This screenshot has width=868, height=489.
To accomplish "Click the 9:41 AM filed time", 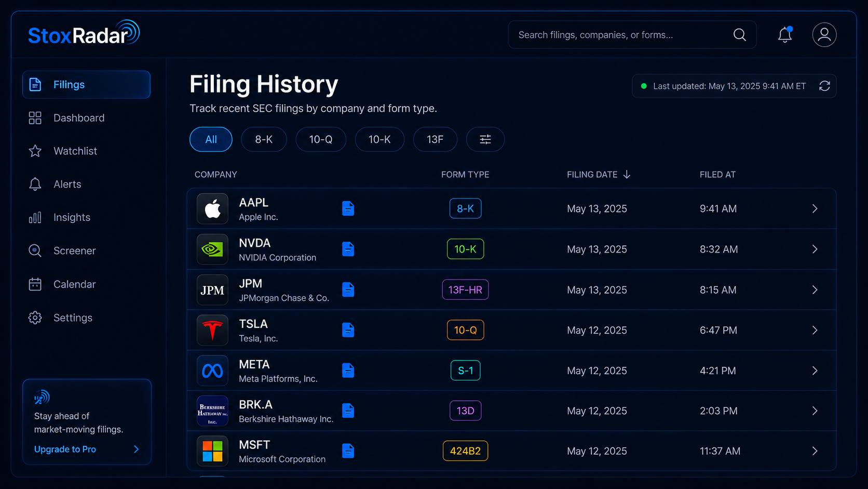I will point(718,208).
